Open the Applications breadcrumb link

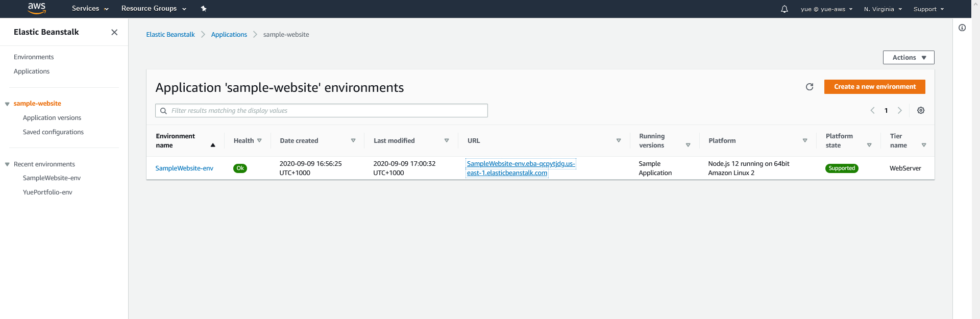229,35
